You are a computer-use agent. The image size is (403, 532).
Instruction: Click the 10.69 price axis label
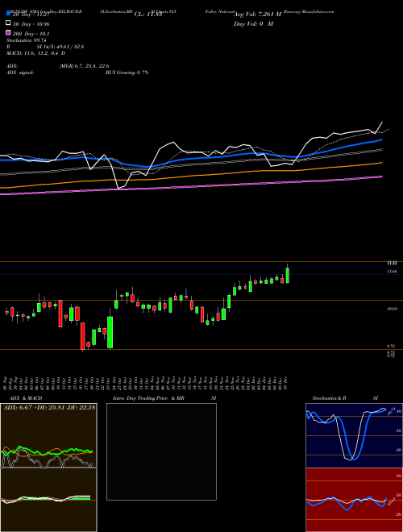[393, 309]
